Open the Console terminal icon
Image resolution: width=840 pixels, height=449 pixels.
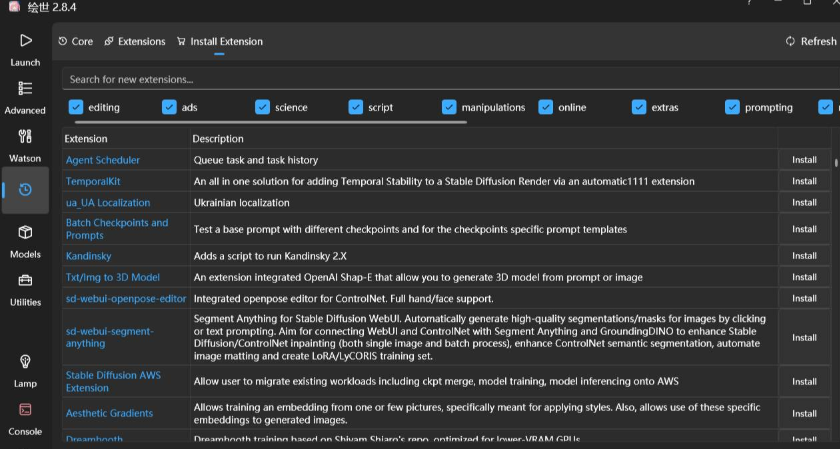(x=25, y=410)
